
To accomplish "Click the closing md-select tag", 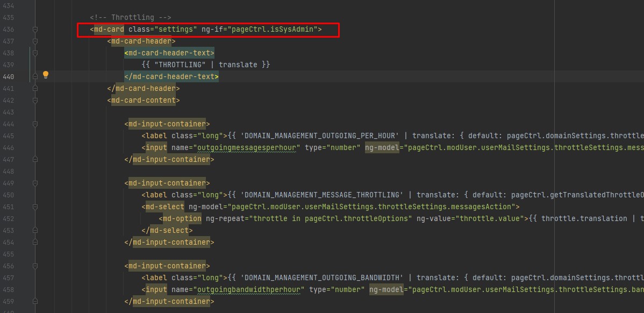I will click(167, 230).
